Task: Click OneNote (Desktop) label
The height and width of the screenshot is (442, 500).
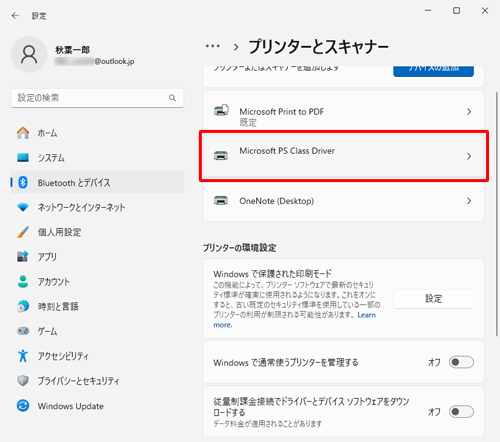Action: 277,201
